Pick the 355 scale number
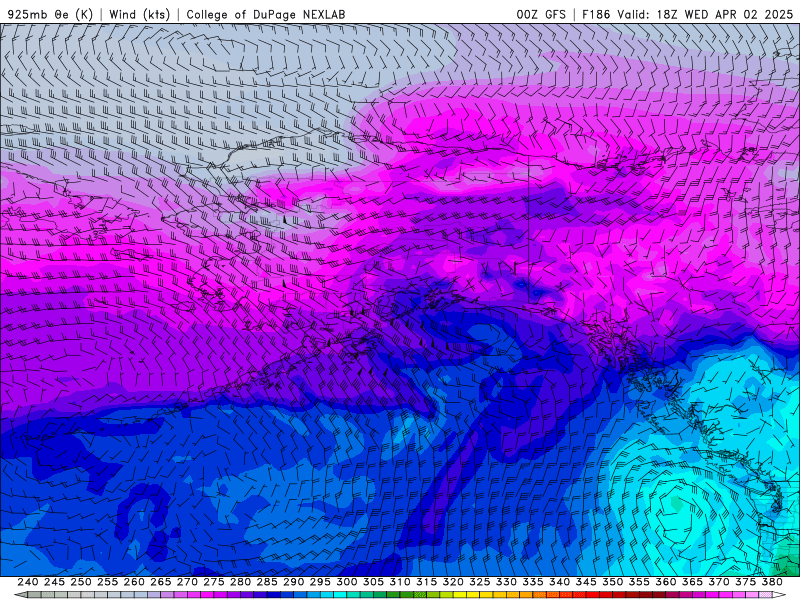 (639, 582)
